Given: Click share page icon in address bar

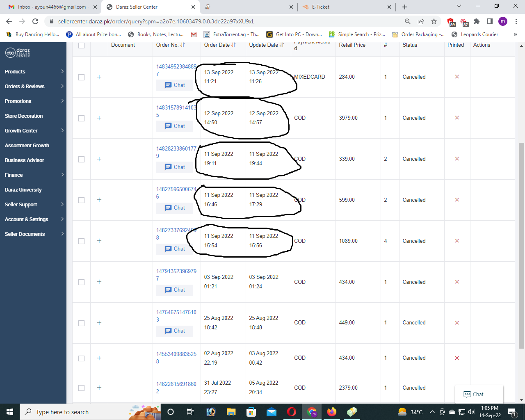Looking at the screenshot, I should pos(421,21).
